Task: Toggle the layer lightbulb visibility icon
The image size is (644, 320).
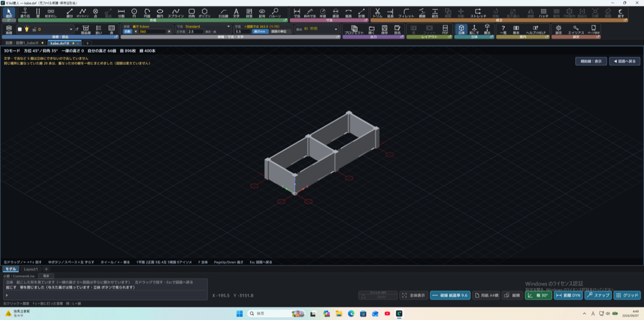Action: click(27, 29)
